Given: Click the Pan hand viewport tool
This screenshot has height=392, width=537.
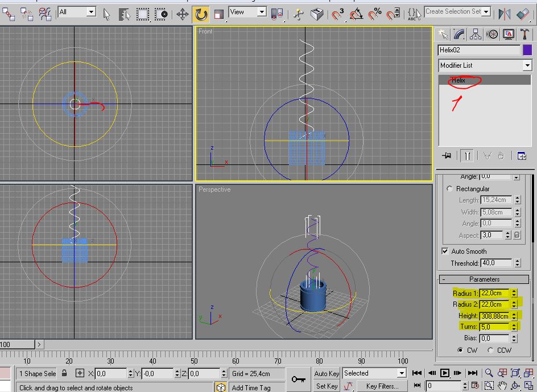Looking at the screenshot, I should (x=502, y=386).
